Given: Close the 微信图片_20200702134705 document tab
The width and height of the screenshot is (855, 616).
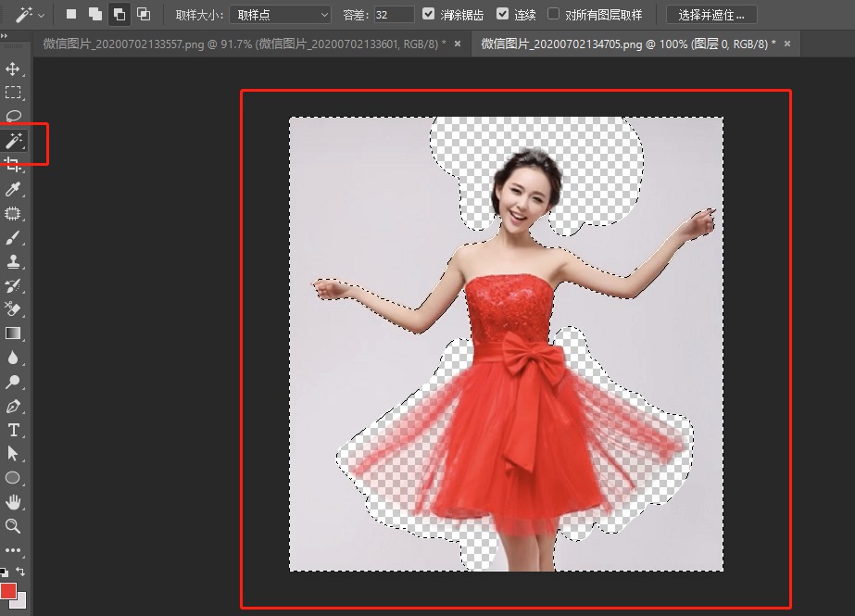Looking at the screenshot, I should tap(786, 43).
